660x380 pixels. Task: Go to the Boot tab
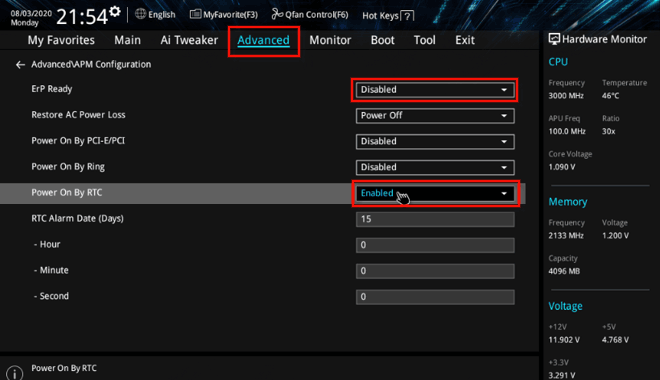tap(383, 40)
